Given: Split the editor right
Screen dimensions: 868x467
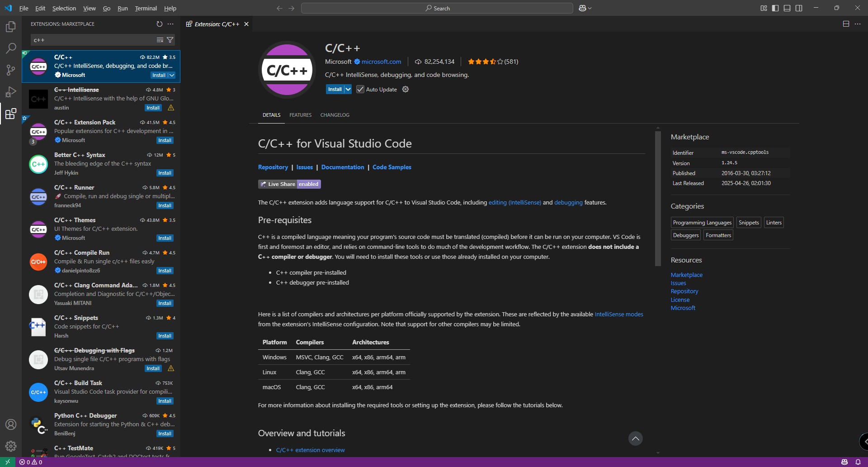Looking at the screenshot, I should (846, 24).
